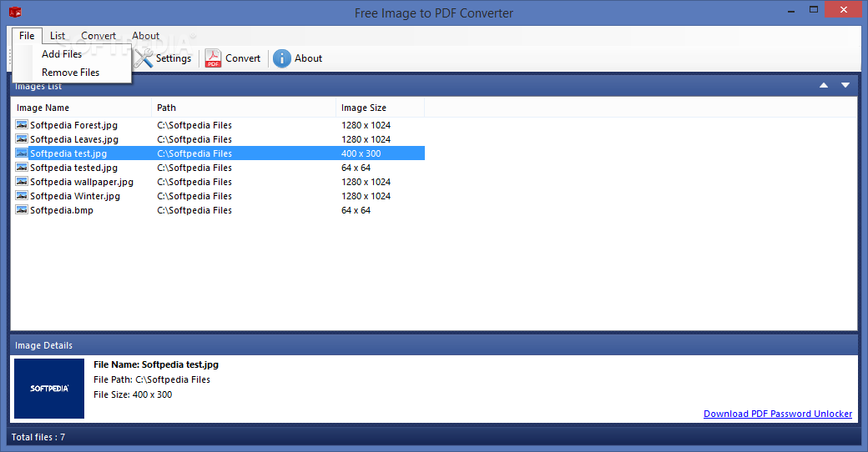This screenshot has height=452, width=868.
Task: Click size 64 x 64 of Softpedia tested.jpg
Action: click(x=356, y=168)
